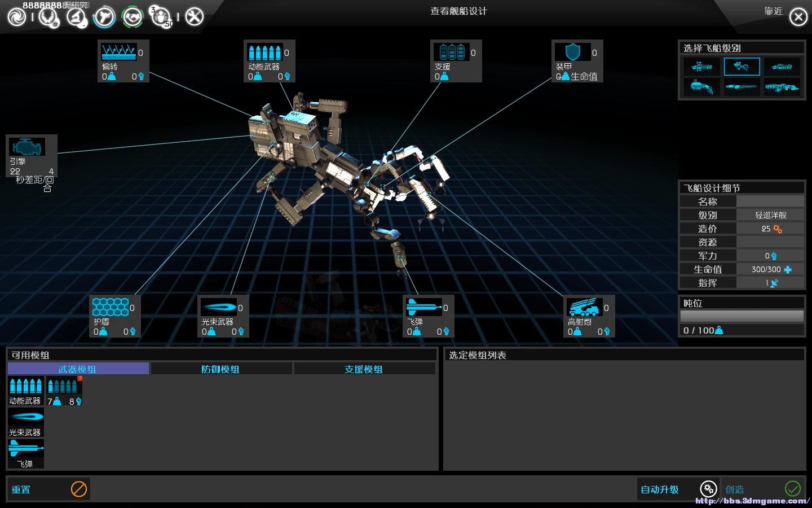This screenshot has width=812, height=508.
Task: Select 动能武器 category in available modules
Action: (x=25, y=391)
